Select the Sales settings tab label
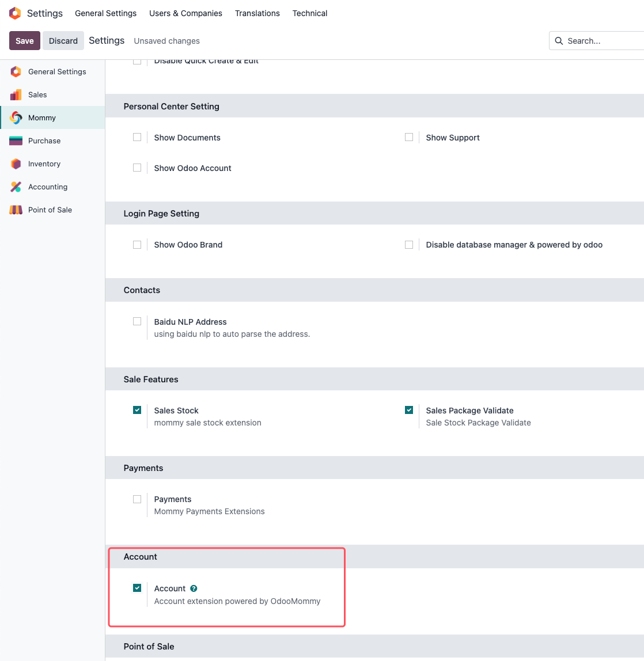Image resolution: width=644 pixels, height=661 pixels. (37, 95)
